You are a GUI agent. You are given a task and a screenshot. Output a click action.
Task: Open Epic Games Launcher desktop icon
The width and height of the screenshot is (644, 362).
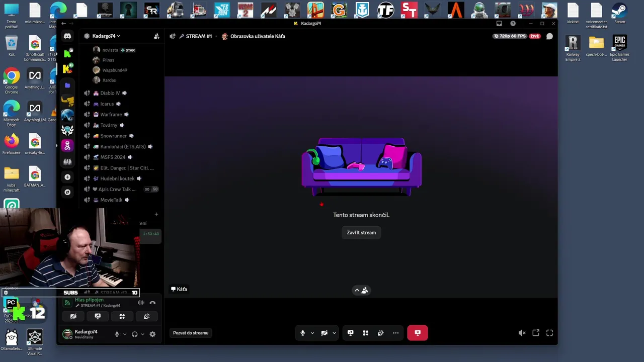point(619,48)
